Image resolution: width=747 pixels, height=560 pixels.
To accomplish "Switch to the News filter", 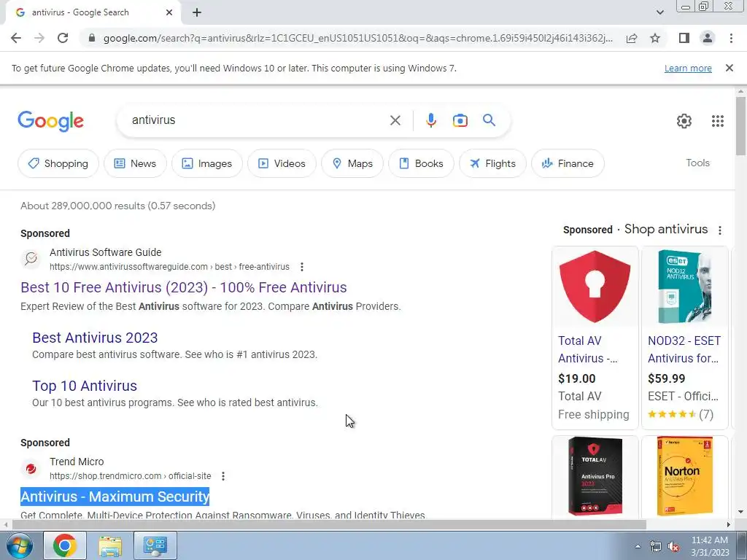I will pos(135,163).
